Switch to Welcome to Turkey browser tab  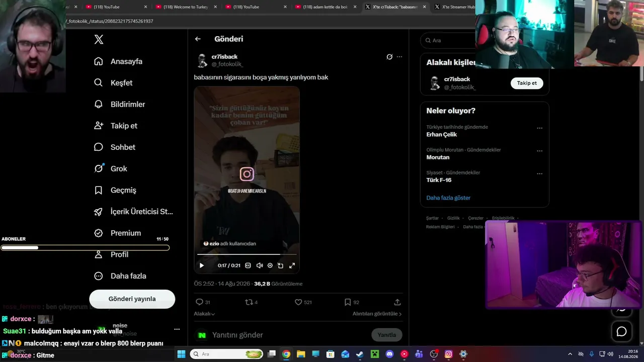[186, 7]
